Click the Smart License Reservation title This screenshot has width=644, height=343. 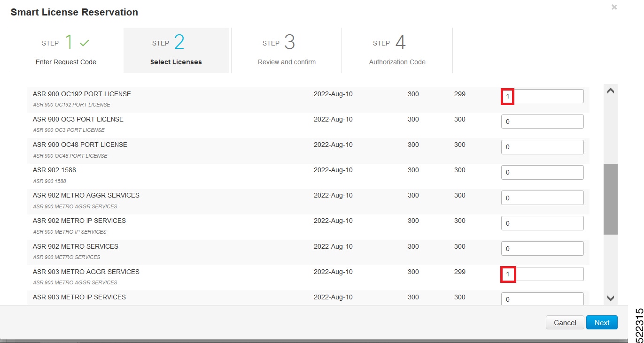click(74, 12)
